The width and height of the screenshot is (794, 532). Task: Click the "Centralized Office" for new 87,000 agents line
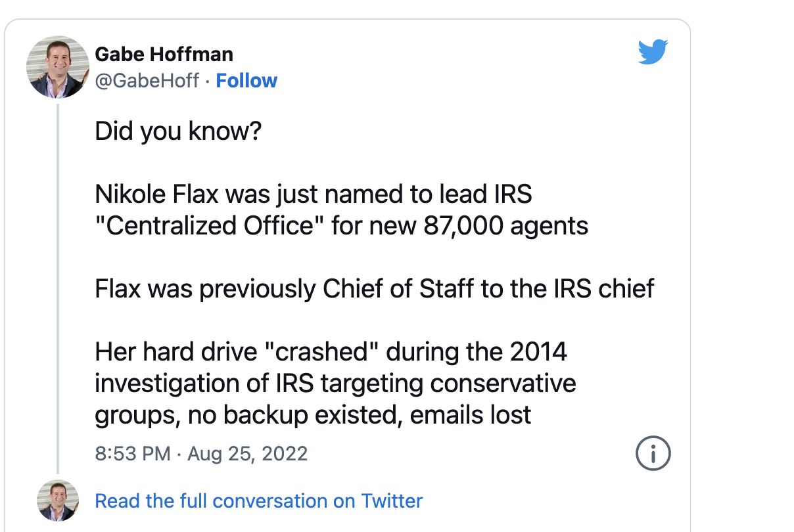[342, 226]
